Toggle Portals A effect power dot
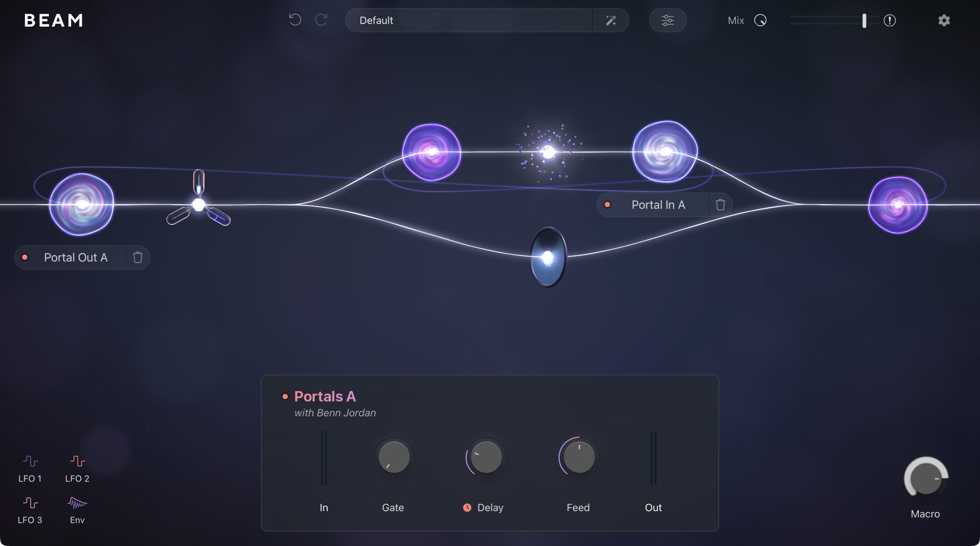This screenshot has height=546, width=980. [x=285, y=397]
